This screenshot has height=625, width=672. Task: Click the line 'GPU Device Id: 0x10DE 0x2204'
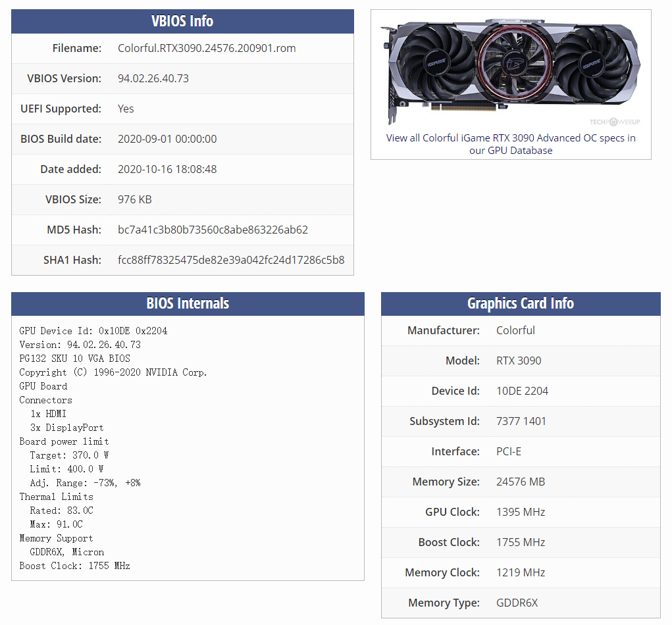[93, 331]
